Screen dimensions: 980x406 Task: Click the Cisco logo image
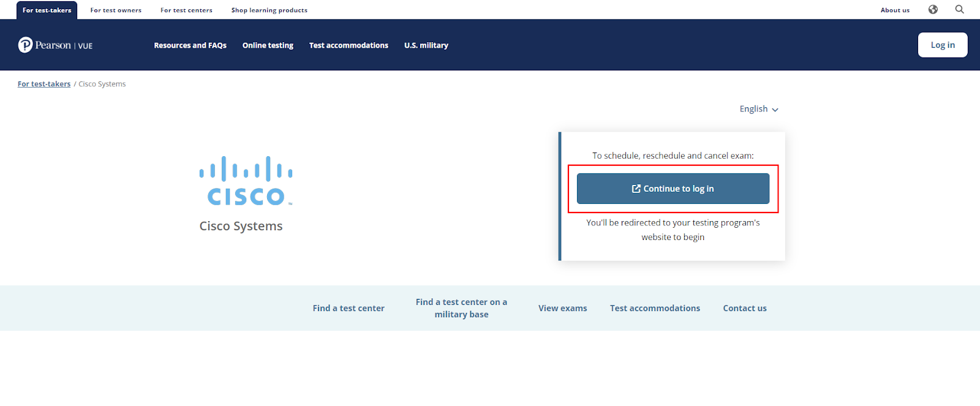click(x=246, y=181)
